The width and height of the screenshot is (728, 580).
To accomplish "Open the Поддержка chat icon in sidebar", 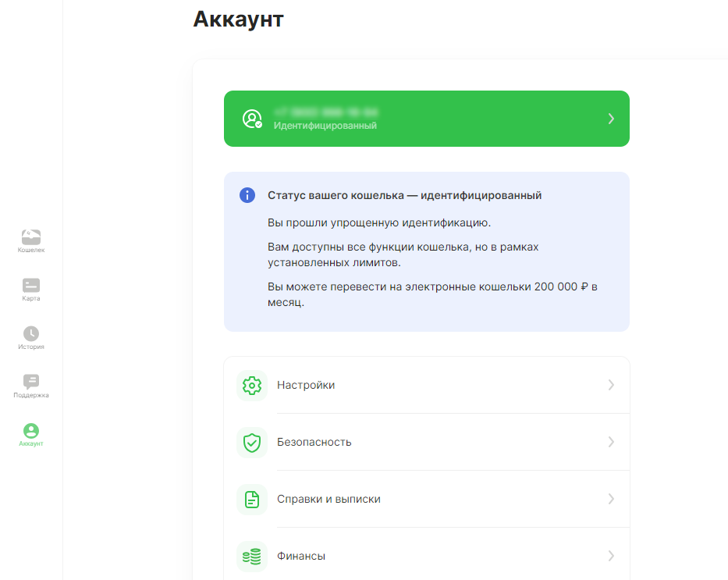I will click(x=31, y=382).
